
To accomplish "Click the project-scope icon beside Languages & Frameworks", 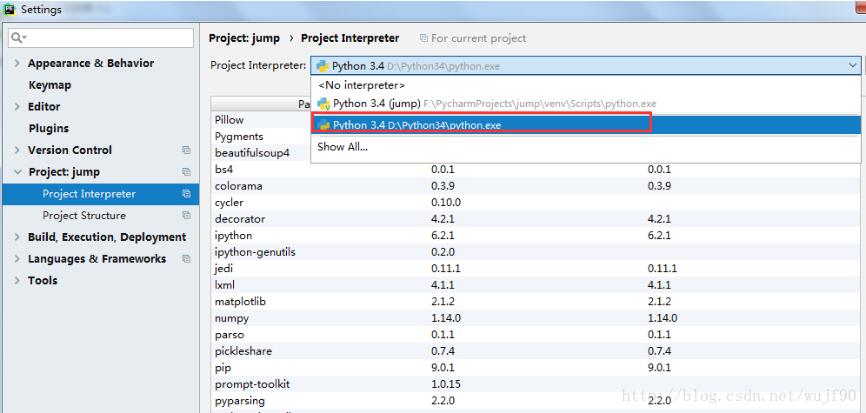I will (186, 259).
